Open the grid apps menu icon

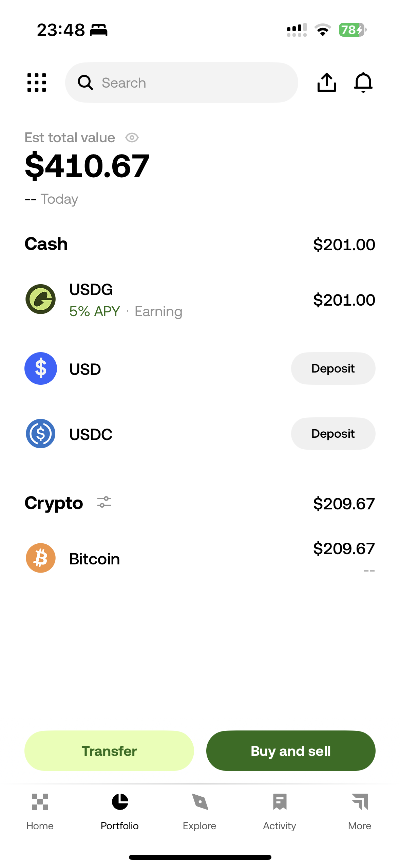(37, 83)
